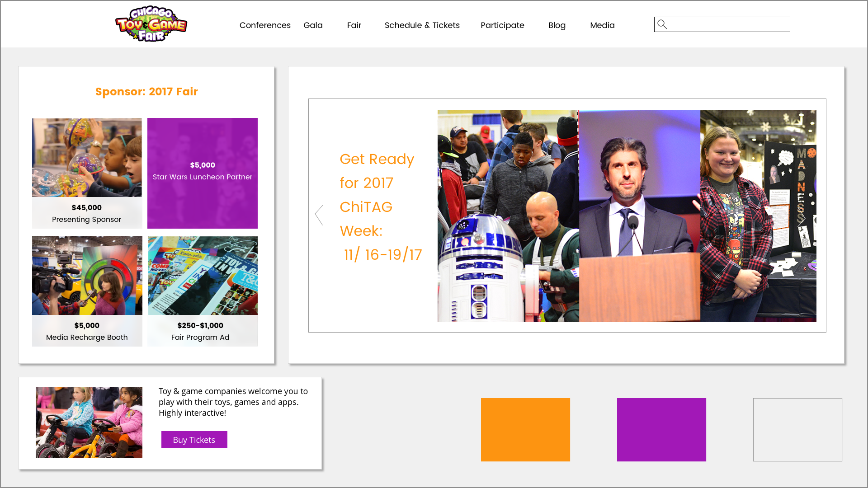Click the orange color block
The width and height of the screenshot is (868, 488).
pos(525,430)
